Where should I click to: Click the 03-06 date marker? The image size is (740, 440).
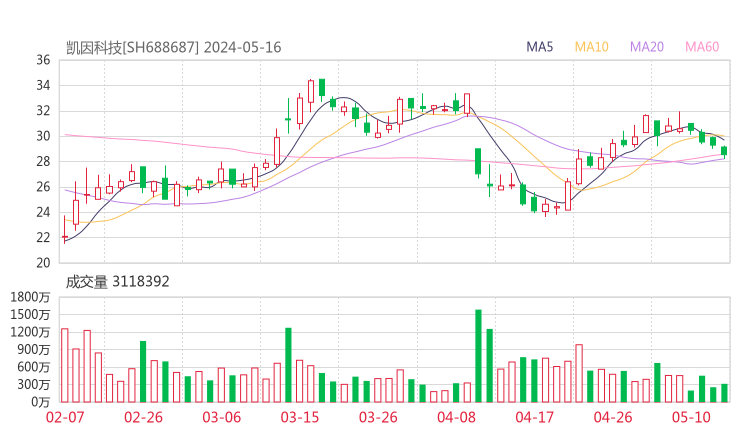[221, 417]
